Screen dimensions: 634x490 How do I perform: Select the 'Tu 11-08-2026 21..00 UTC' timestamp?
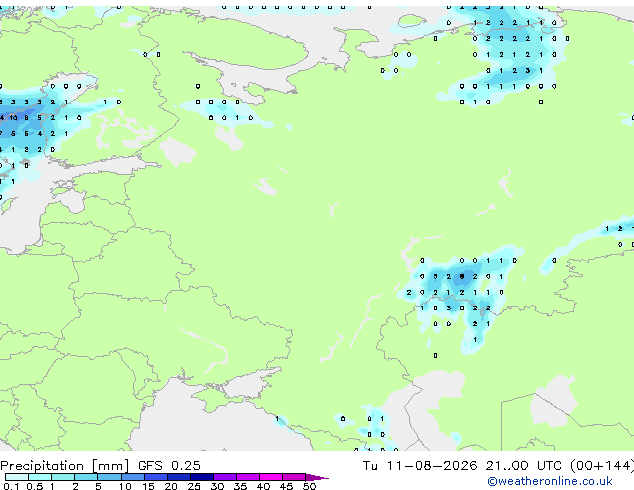462,466
